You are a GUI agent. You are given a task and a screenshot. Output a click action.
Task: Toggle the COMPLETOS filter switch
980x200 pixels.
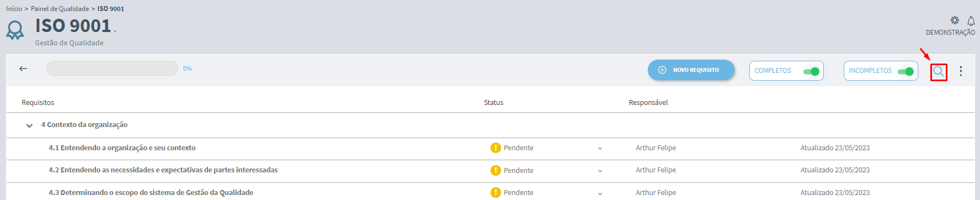[811, 71]
